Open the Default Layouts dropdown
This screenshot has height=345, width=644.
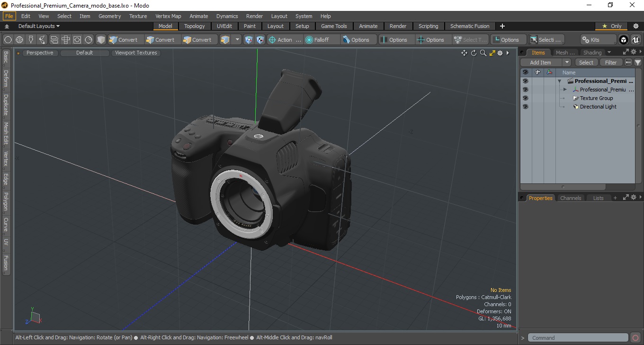39,26
